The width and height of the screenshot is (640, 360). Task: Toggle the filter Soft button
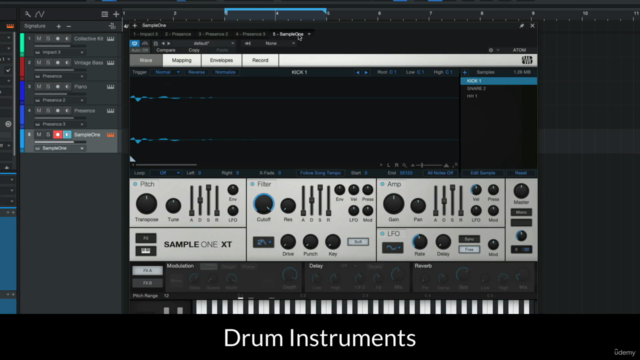358,242
